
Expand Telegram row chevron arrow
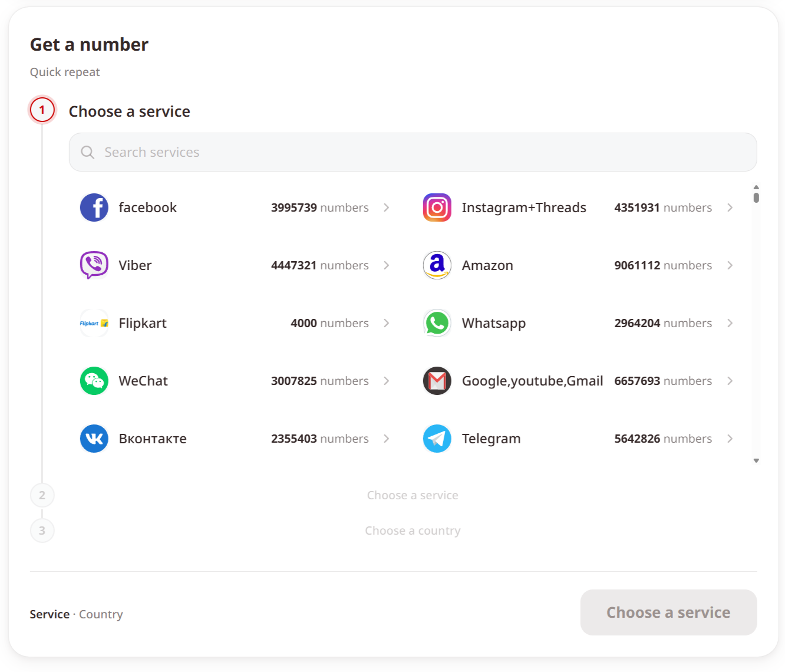[x=730, y=439]
